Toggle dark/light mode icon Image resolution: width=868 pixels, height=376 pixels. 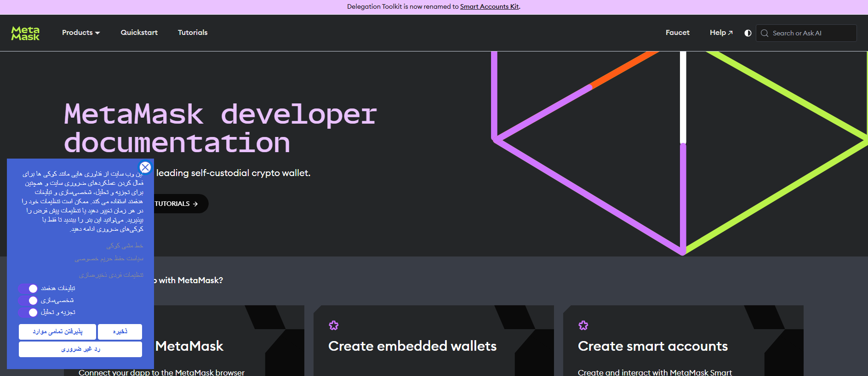tap(748, 33)
